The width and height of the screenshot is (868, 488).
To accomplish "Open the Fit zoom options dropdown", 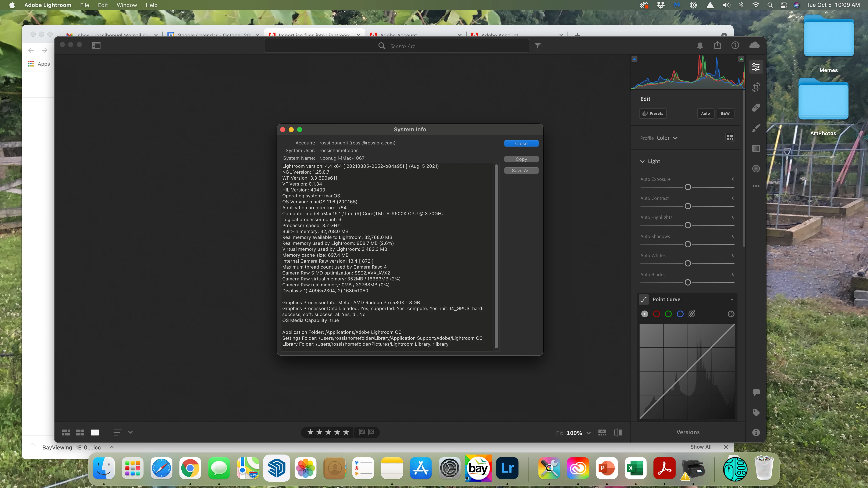I will click(x=588, y=433).
